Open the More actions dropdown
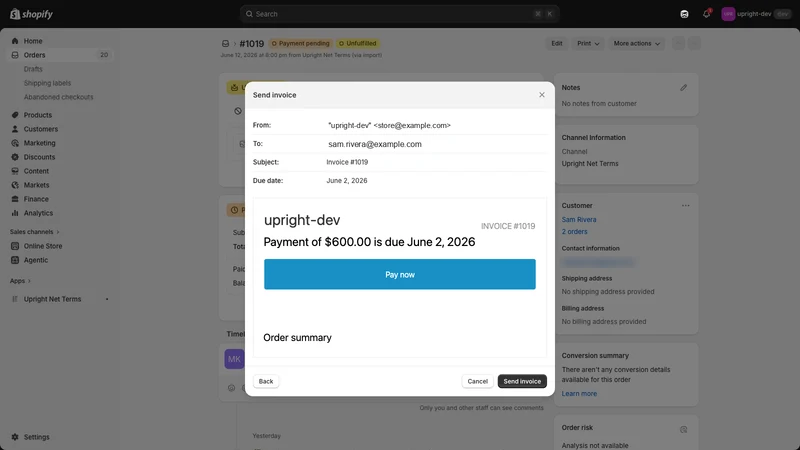The height and width of the screenshot is (450, 800). coord(636,43)
